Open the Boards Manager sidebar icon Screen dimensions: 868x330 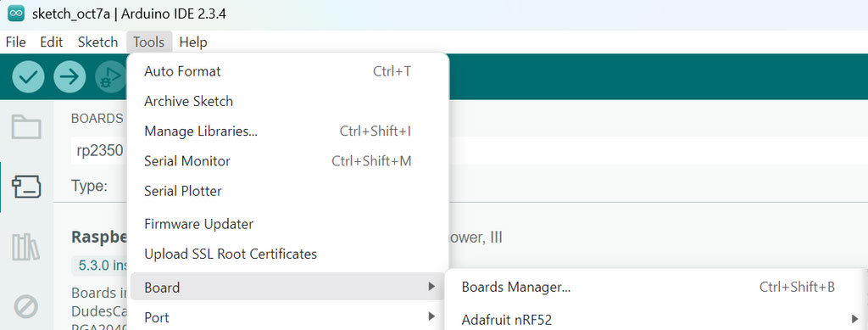pos(26,187)
